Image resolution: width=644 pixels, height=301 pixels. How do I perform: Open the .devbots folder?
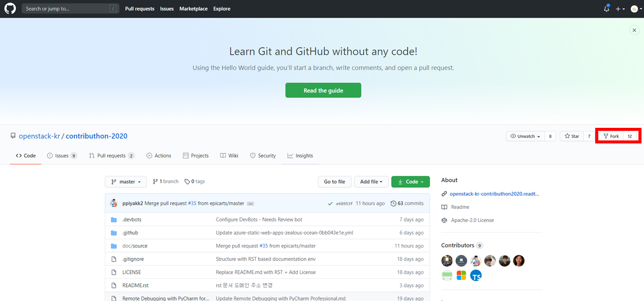pos(132,219)
